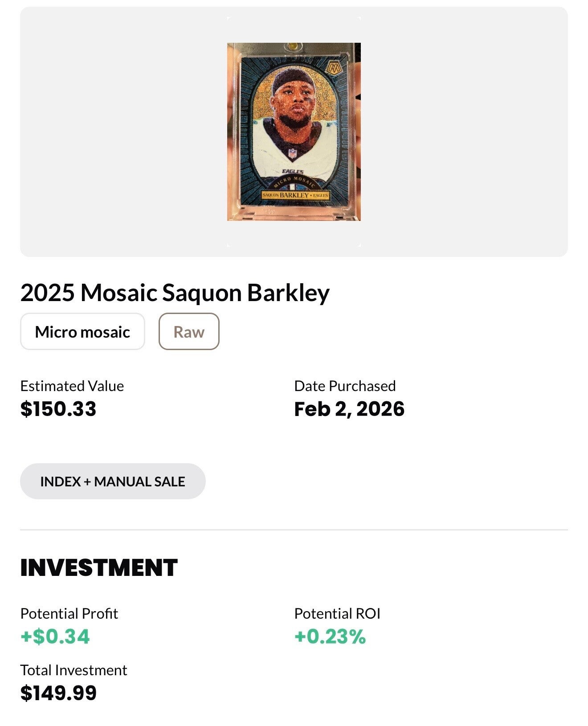
Task: Click the $150.33 estimated value amount
Action: [x=58, y=409]
